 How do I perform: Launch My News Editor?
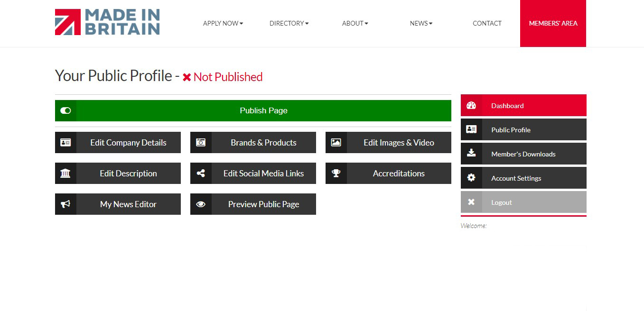point(118,204)
